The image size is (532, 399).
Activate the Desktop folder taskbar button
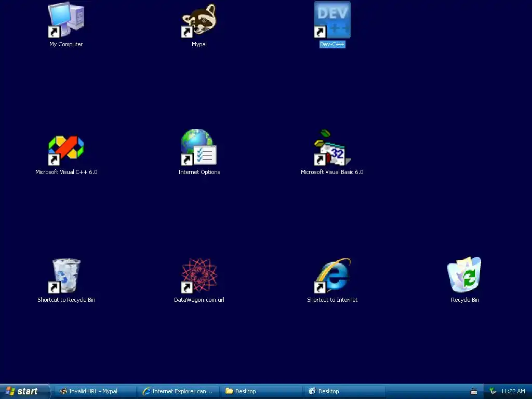pyautogui.click(x=261, y=391)
